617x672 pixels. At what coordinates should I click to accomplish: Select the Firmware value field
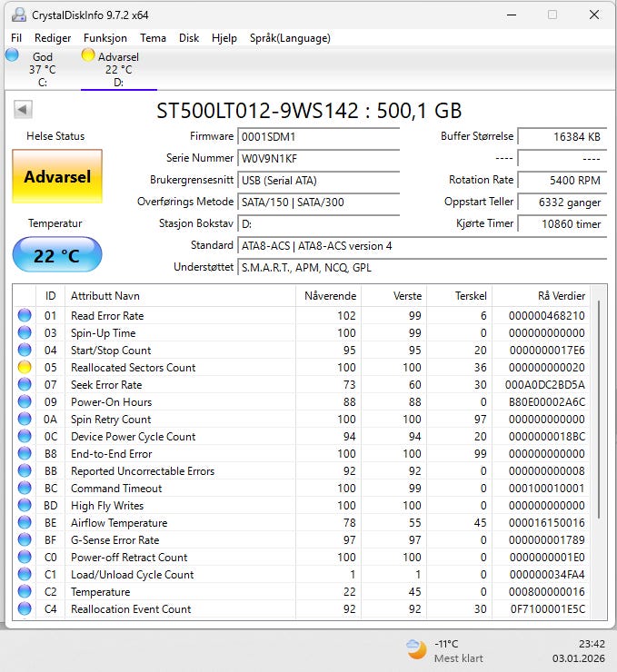click(318, 137)
